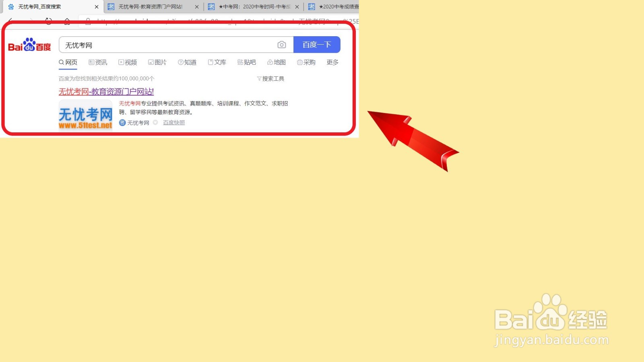Click the result description starting 无忧考网专业提供考试资讯
644x362 pixels.
coord(203,108)
